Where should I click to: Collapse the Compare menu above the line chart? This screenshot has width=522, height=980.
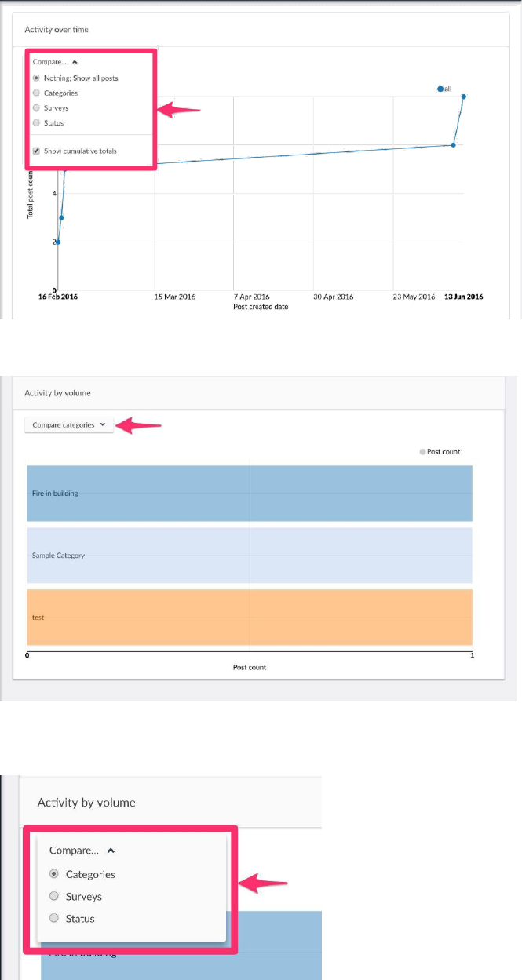pos(54,61)
